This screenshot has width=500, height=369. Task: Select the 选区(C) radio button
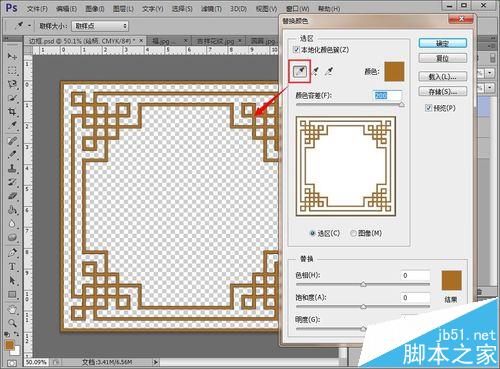coord(312,233)
